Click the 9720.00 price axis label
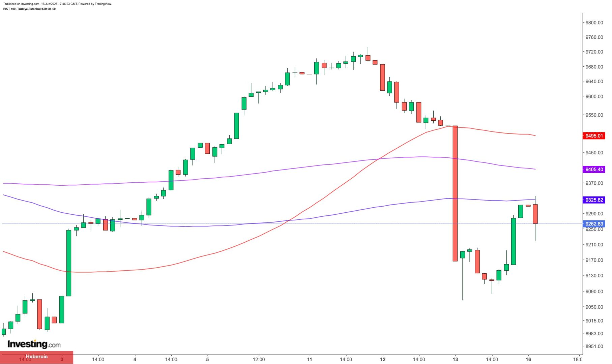Viewport: 612px width, 364px height. [594, 52]
